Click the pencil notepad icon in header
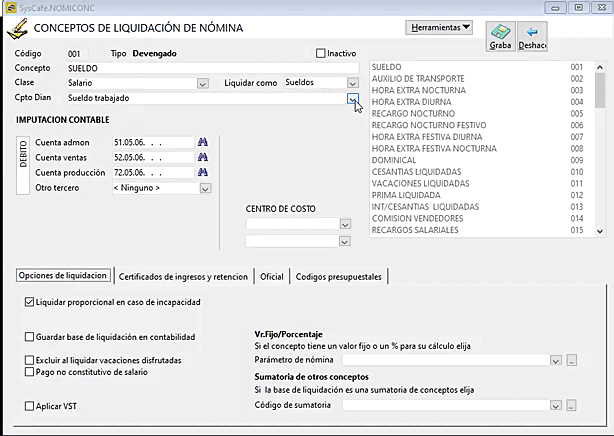The height and width of the screenshot is (436, 614). [18, 29]
